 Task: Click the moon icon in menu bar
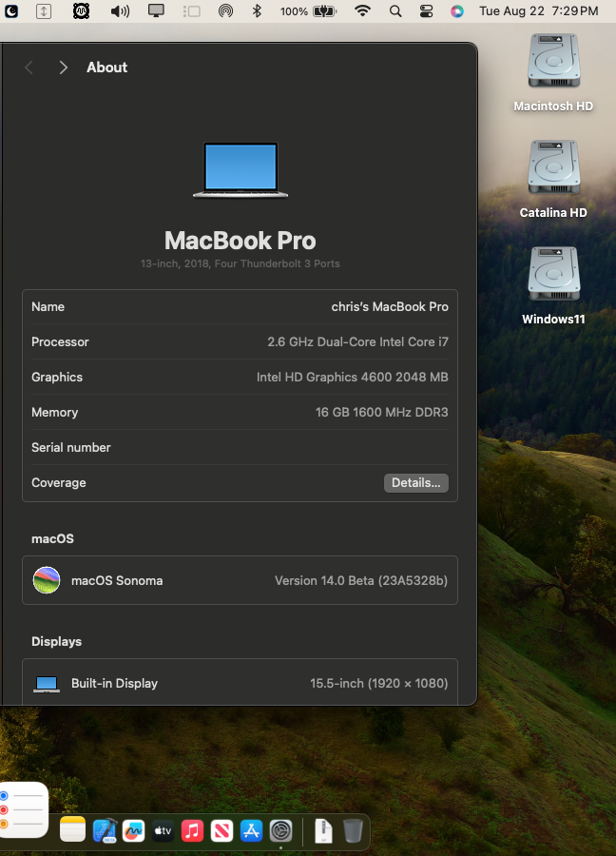(x=10, y=10)
